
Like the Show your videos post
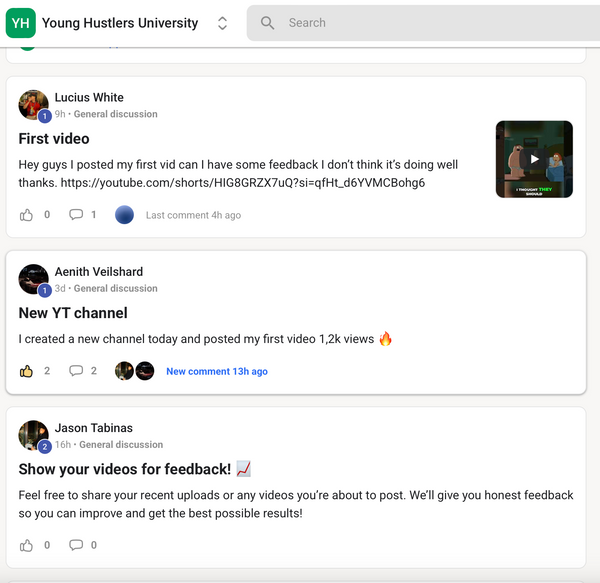pyautogui.click(x=27, y=545)
